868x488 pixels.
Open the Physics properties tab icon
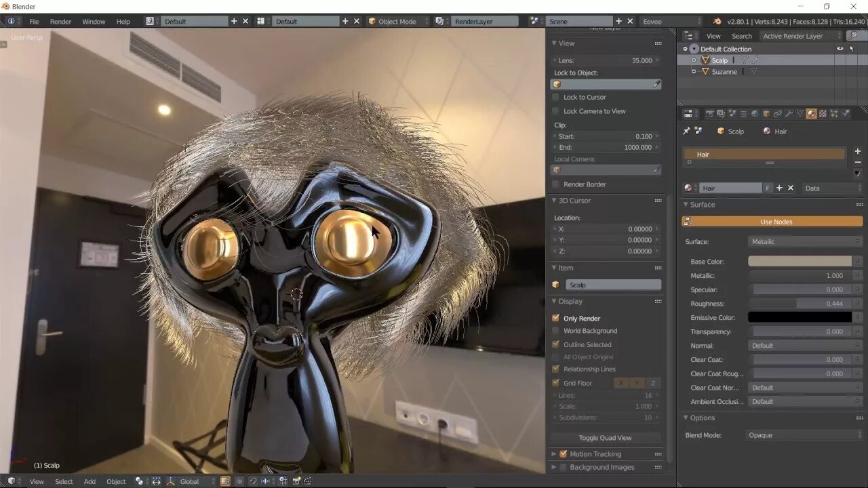click(846, 114)
